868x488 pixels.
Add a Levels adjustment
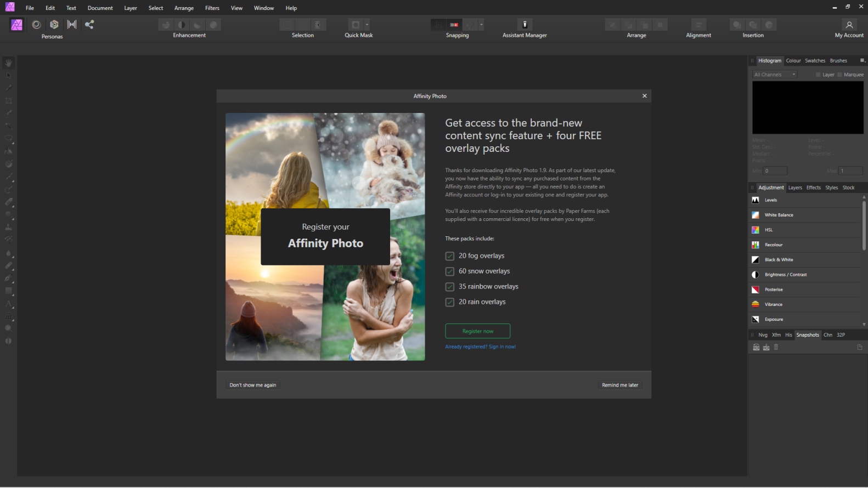(771, 200)
